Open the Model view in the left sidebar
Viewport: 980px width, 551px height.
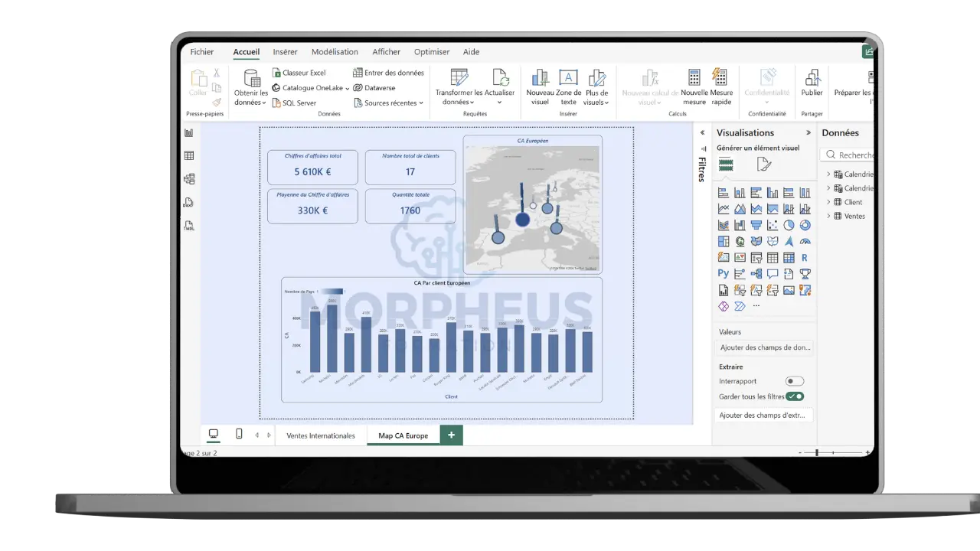(x=189, y=178)
